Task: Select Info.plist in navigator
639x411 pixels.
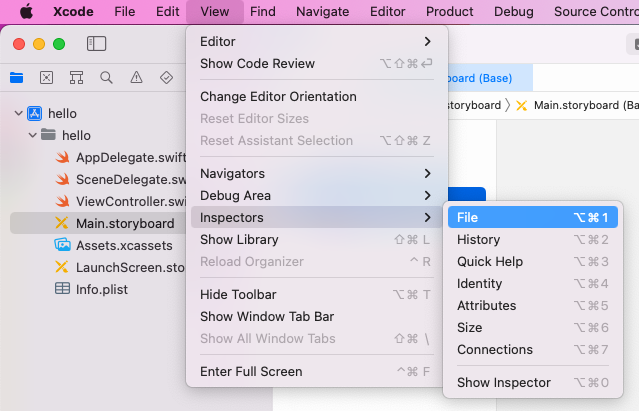Action: [102, 290]
